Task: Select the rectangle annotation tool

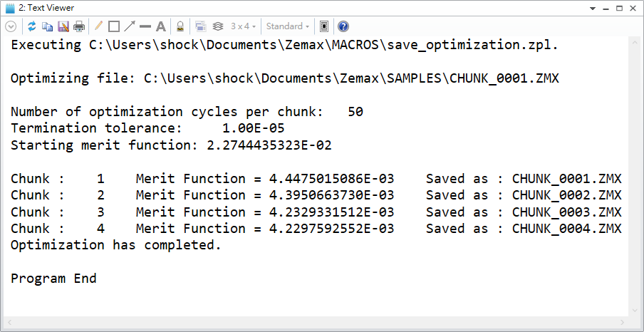Action: [113, 26]
